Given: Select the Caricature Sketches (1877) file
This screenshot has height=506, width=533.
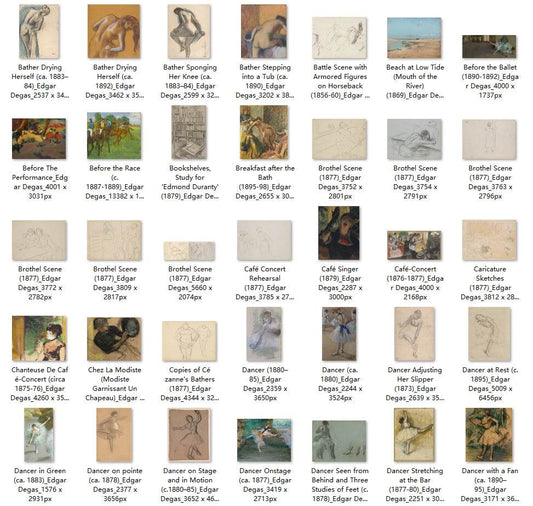Looking at the screenshot, I should pos(489,240).
